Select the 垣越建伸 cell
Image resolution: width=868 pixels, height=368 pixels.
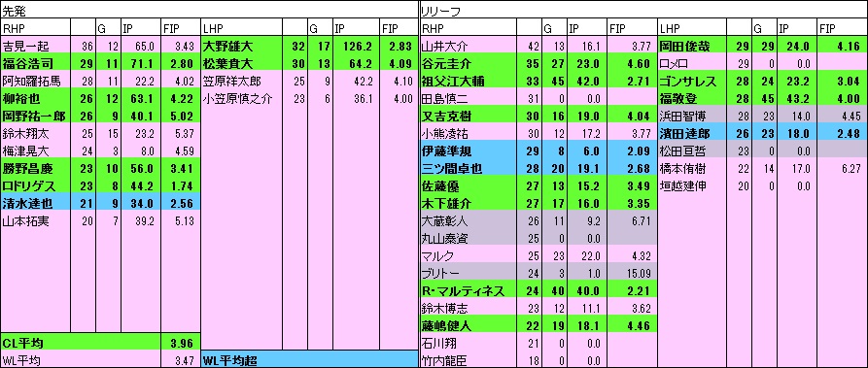click(x=692, y=185)
